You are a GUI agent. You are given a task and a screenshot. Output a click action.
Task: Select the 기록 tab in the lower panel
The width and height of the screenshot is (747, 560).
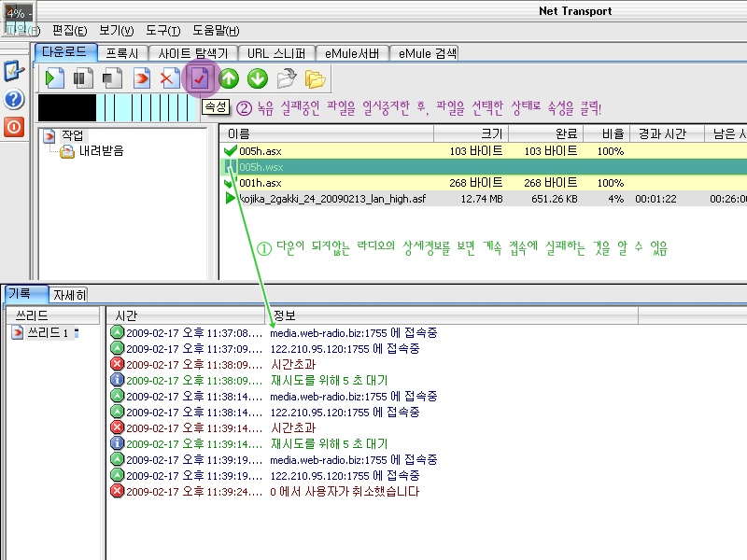[x=25, y=294]
